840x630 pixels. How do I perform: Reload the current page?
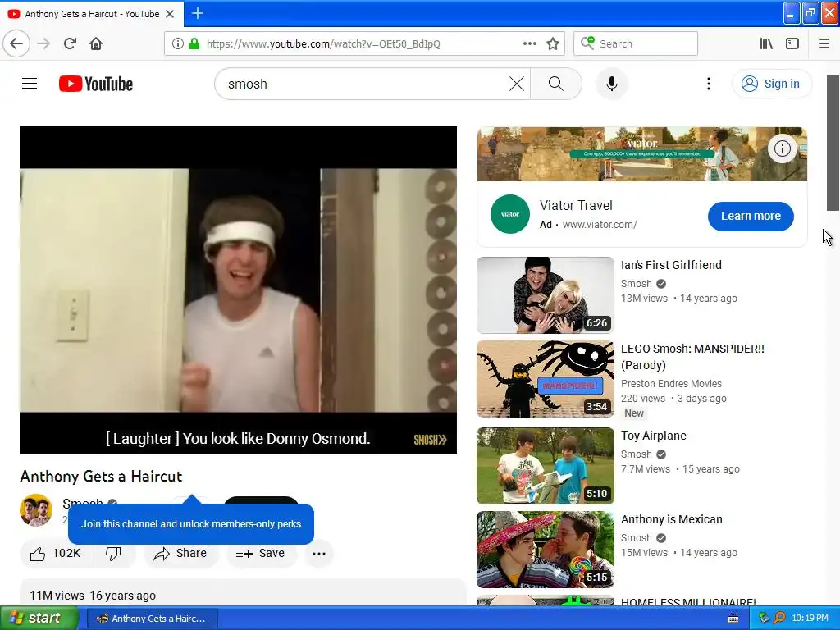pos(70,43)
